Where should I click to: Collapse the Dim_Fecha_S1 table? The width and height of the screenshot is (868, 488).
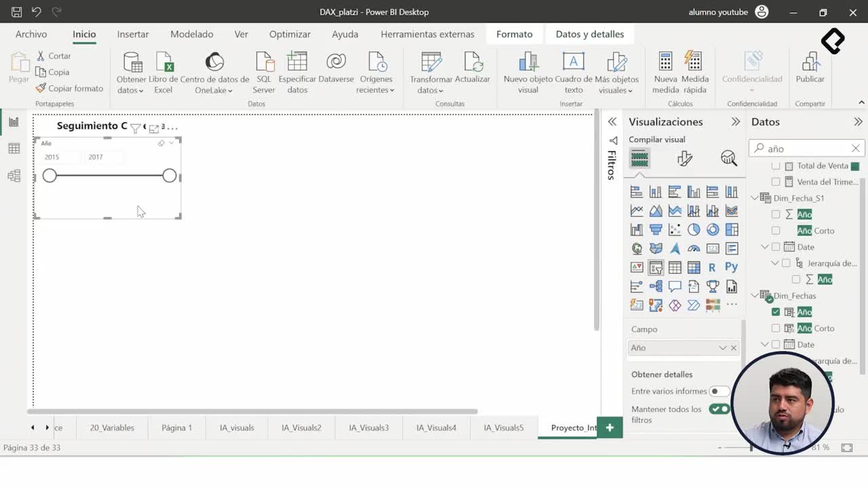[755, 198]
